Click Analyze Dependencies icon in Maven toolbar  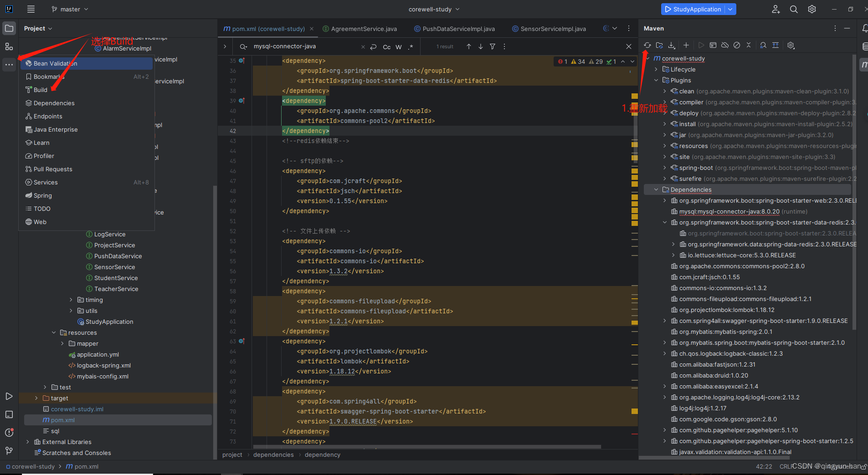click(x=763, y=45)
